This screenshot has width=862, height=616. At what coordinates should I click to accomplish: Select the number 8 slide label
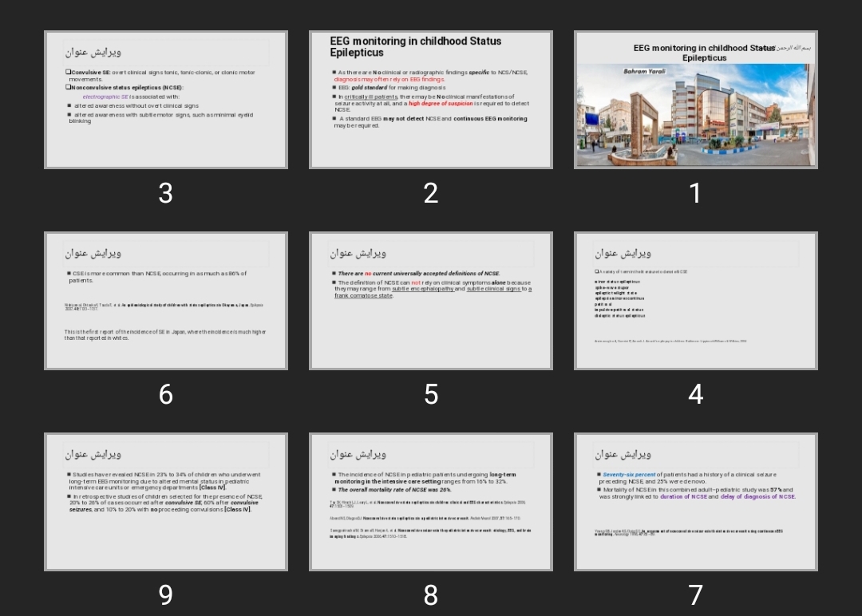point(430,595)
